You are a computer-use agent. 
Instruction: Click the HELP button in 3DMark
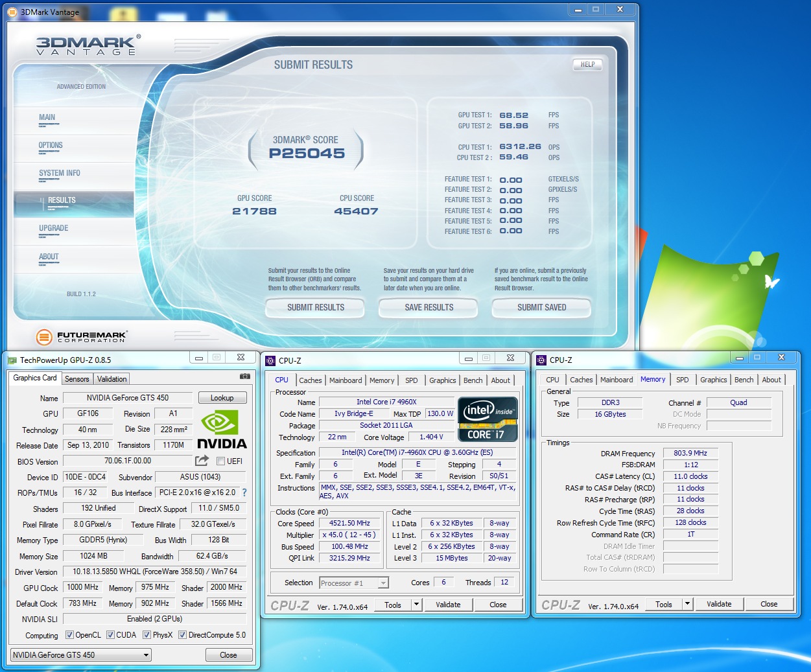click(x=587, y=64)
